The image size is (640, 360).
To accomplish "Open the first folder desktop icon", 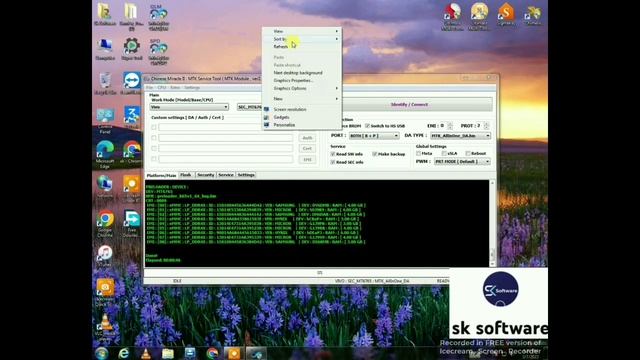I will tap(104, 11).
